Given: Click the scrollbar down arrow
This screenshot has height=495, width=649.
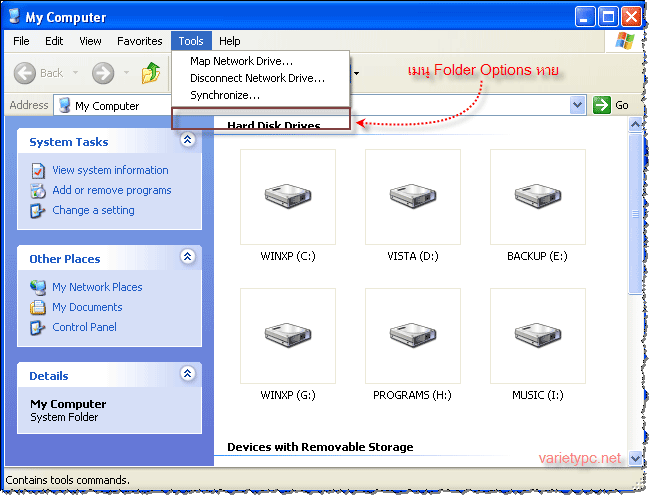Looking at the screenshot, I should [635, 458].
